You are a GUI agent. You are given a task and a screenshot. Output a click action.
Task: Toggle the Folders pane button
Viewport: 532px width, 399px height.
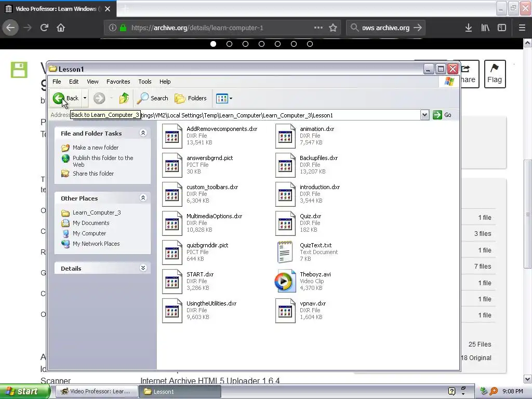(190, 98)
